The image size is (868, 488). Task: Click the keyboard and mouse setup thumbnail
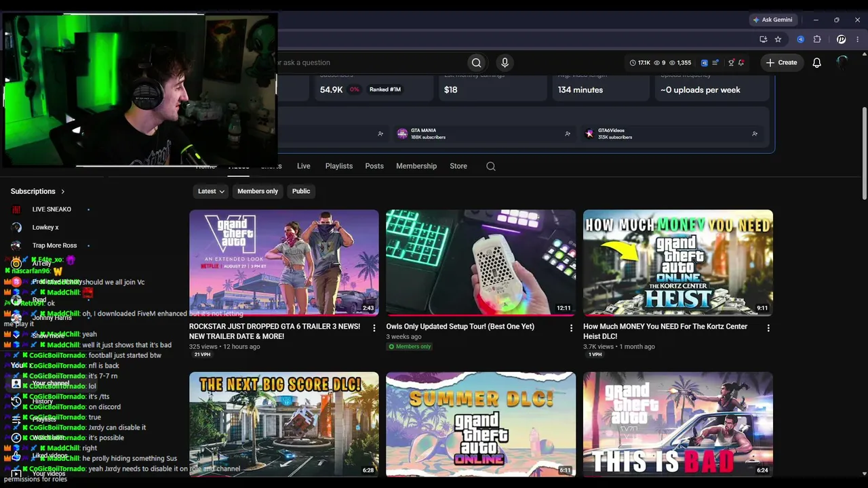pyautogui.click(x=481, y=263)
